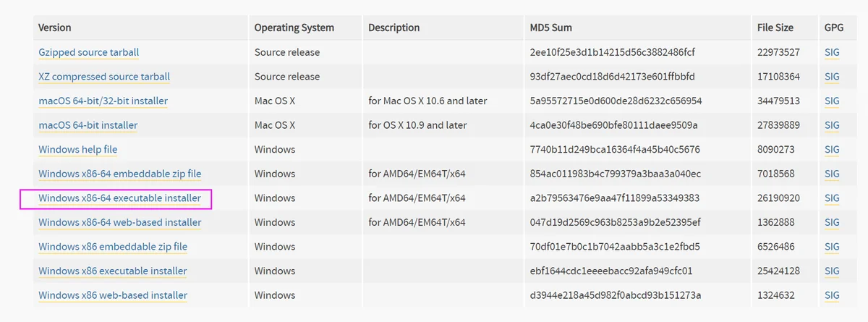Open SIG for Windows x86 web-based installer

pos(832,295)
